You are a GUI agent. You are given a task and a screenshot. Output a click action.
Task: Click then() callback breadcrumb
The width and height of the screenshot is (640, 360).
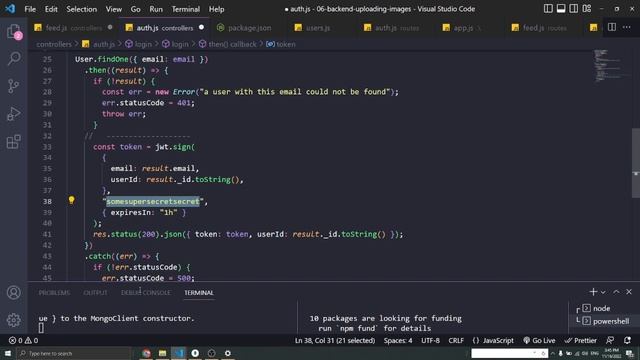(227, 44)
